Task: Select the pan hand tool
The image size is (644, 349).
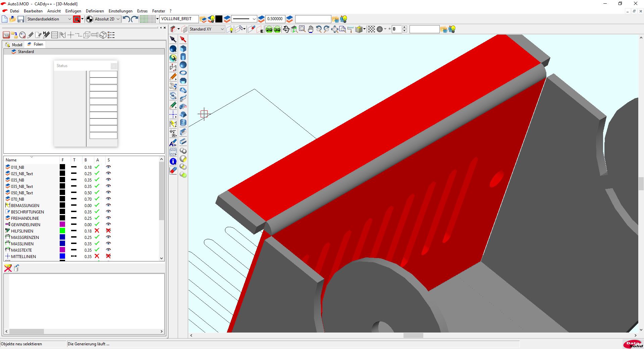Action: click(x=311, y=30)
